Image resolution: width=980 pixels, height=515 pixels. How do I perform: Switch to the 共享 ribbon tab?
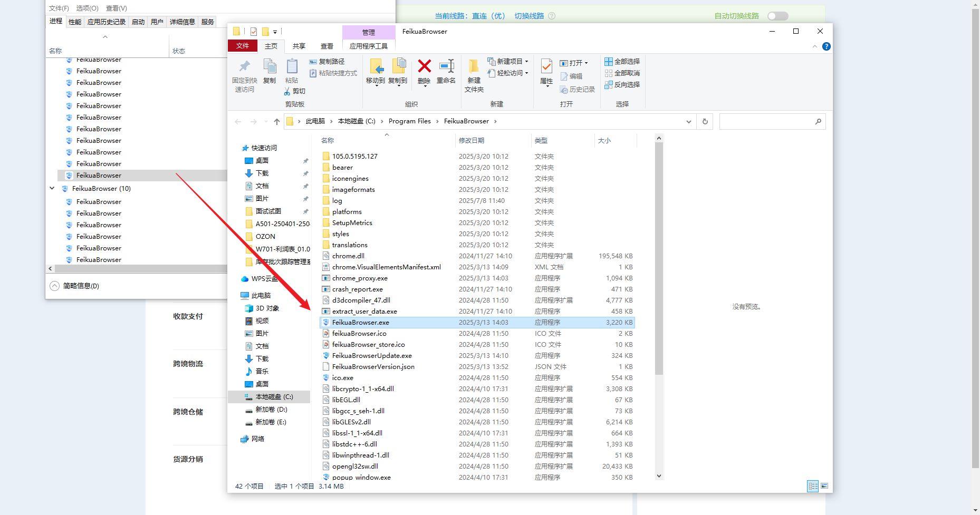click(x=299, y=46)
